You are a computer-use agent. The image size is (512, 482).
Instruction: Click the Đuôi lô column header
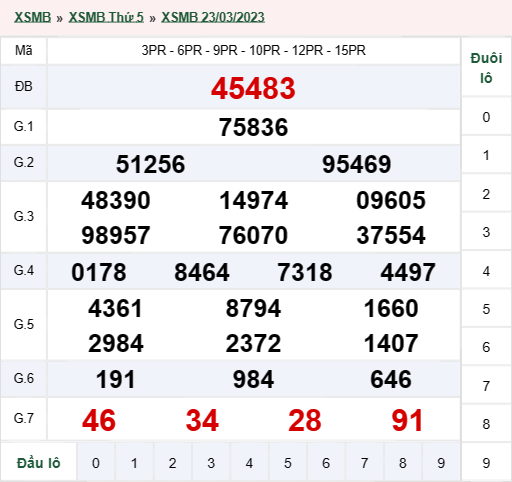tap(486, 68)
